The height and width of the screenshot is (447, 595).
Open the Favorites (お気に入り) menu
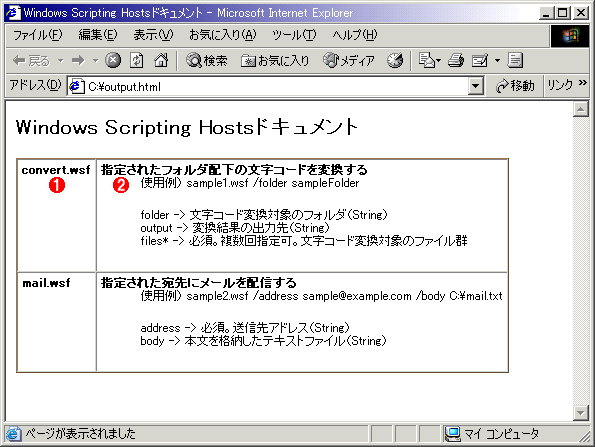pyautogui.click(x=223, y=35)
